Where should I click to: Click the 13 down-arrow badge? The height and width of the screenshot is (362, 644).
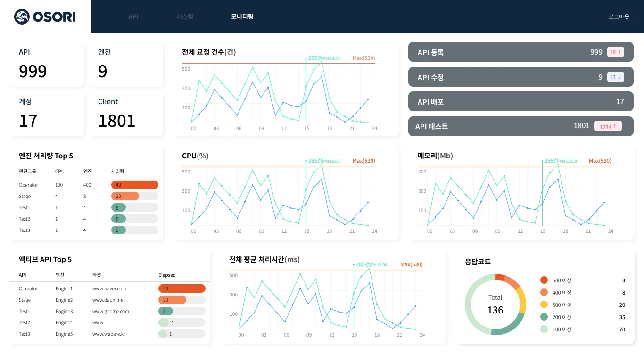[616, 77]
